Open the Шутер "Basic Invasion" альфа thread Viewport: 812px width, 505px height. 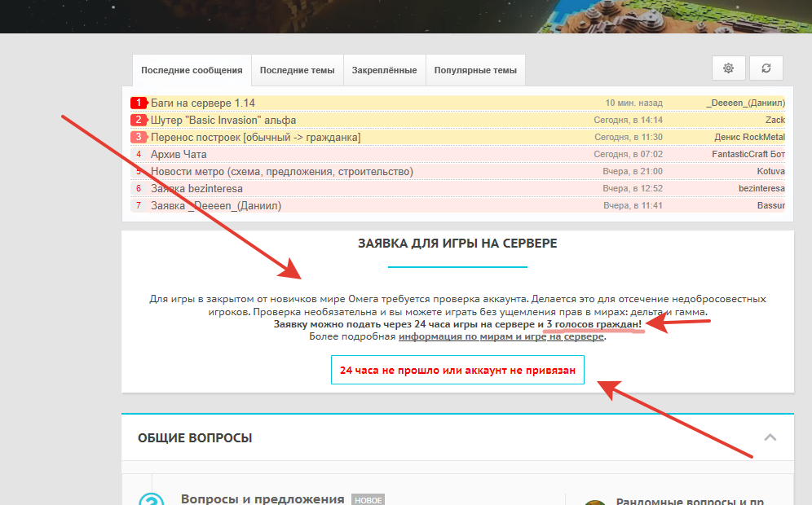click(x=223, y=120)
